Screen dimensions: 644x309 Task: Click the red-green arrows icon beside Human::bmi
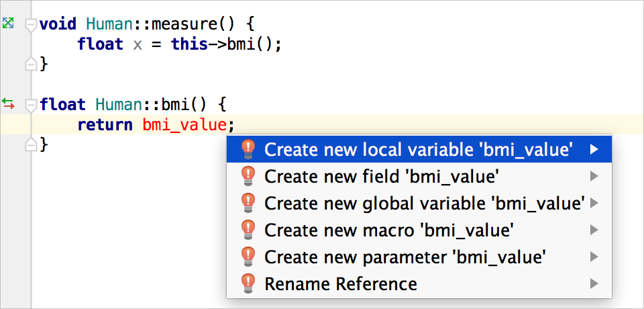[x=8, y=103]
